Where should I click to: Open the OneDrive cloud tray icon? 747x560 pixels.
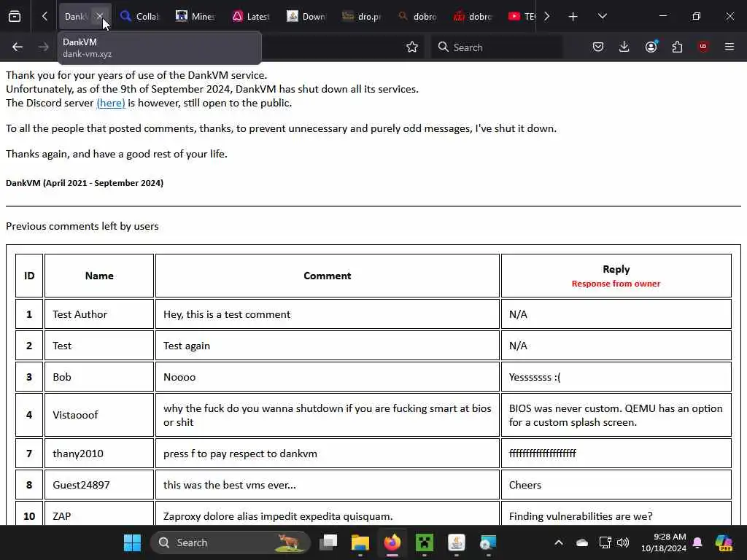coord(581,542)
